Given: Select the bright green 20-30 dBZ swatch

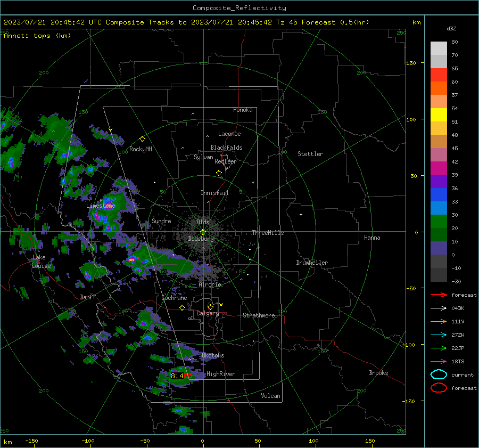Looking at the screenshot, I should point(439,222).
